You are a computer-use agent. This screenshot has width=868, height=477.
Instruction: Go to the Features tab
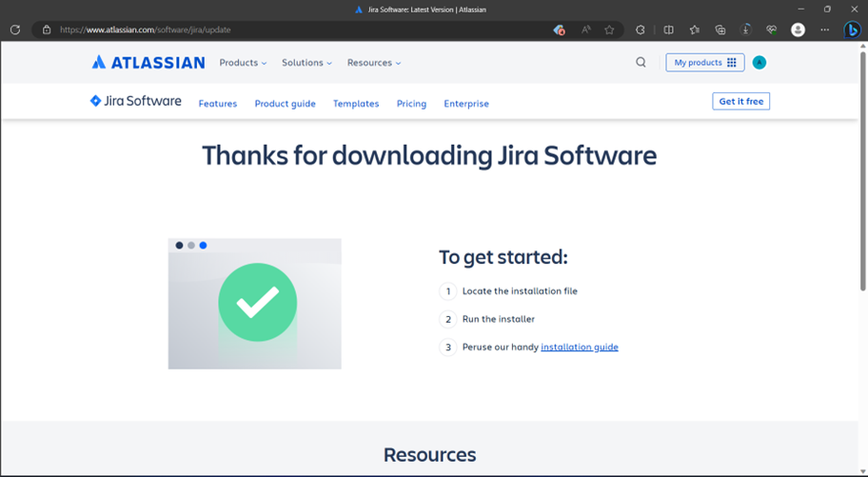[x=218, y=104]
